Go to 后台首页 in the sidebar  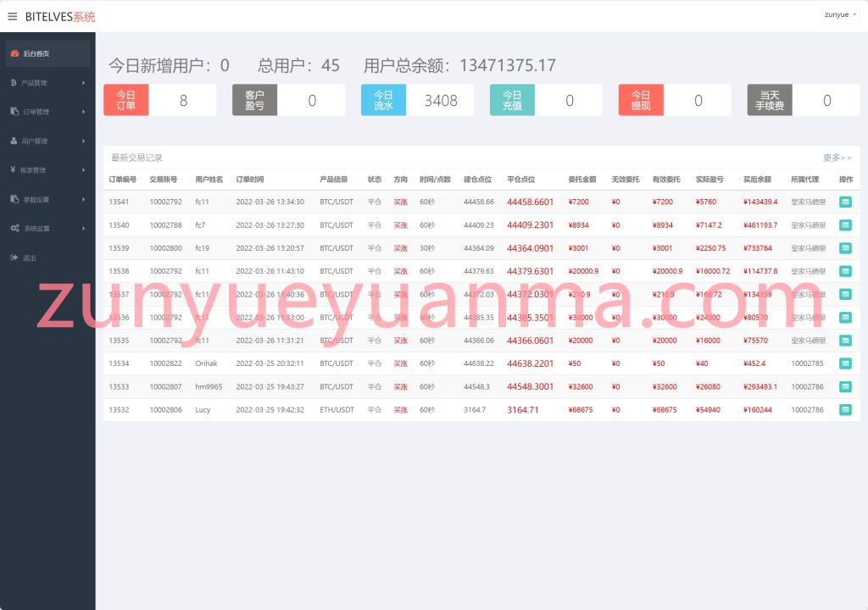47,53
